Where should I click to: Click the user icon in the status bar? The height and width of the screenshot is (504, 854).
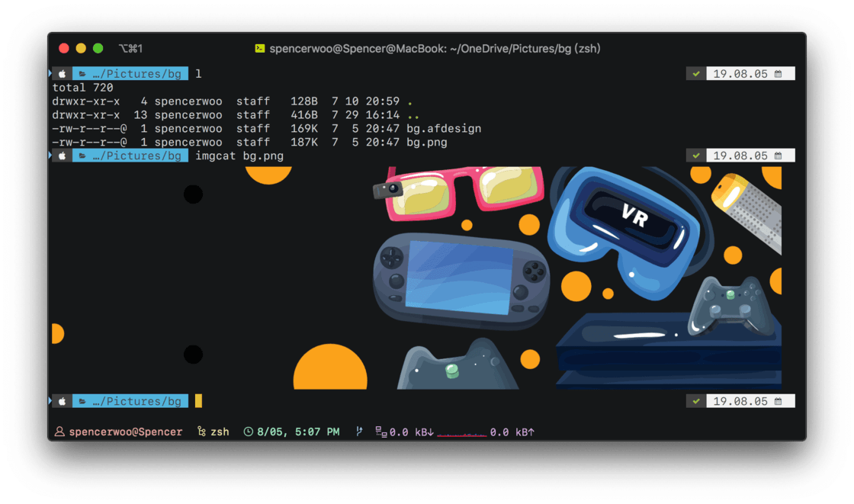pos(59,432)
